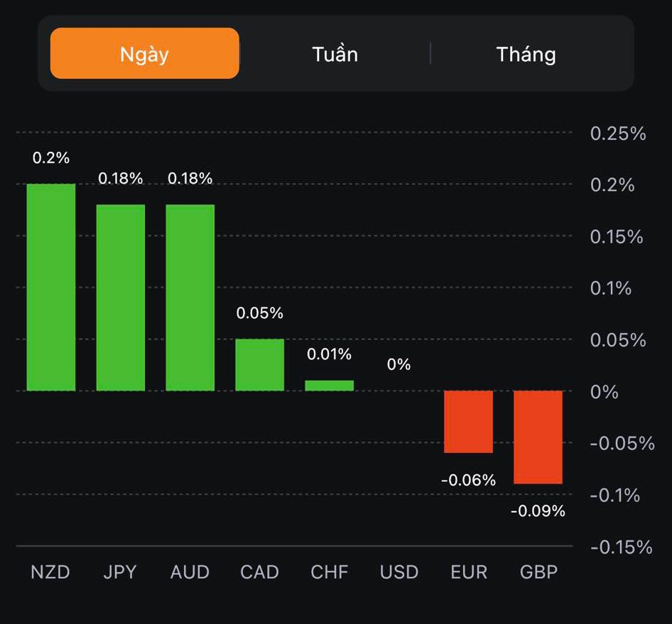
Task: Click the green CAD bar
Action: coord(259,365)
